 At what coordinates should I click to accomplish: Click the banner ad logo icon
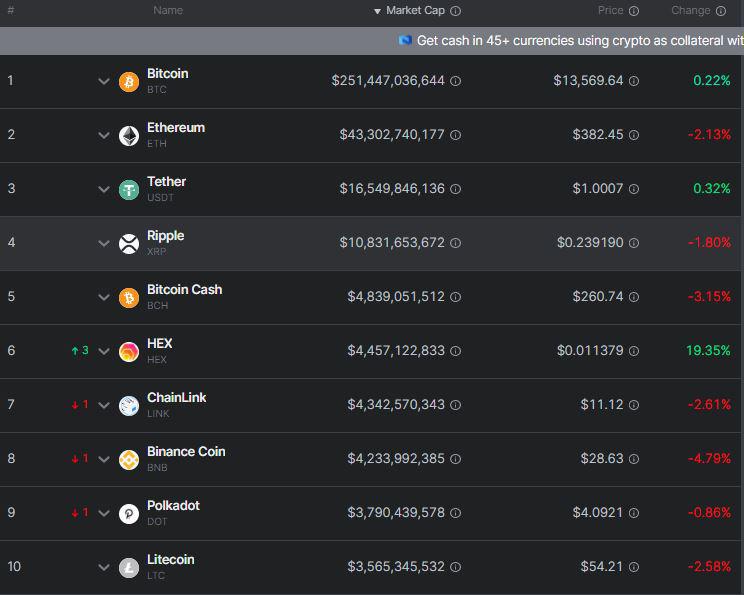click(405, 40)
